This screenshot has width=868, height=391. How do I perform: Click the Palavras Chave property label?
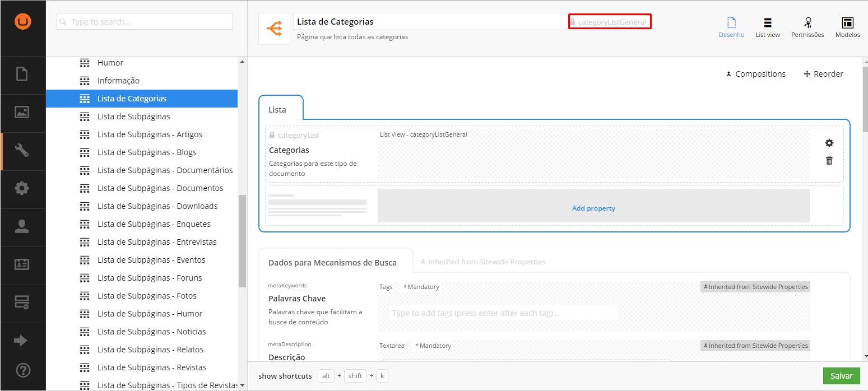pos(297,299)
